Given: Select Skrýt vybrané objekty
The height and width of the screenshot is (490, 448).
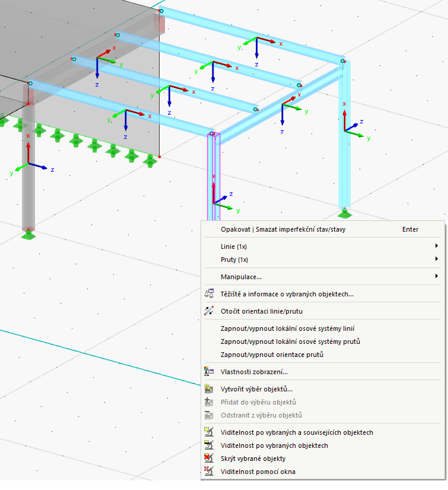Looking at the screenshot, I should 322,459.
